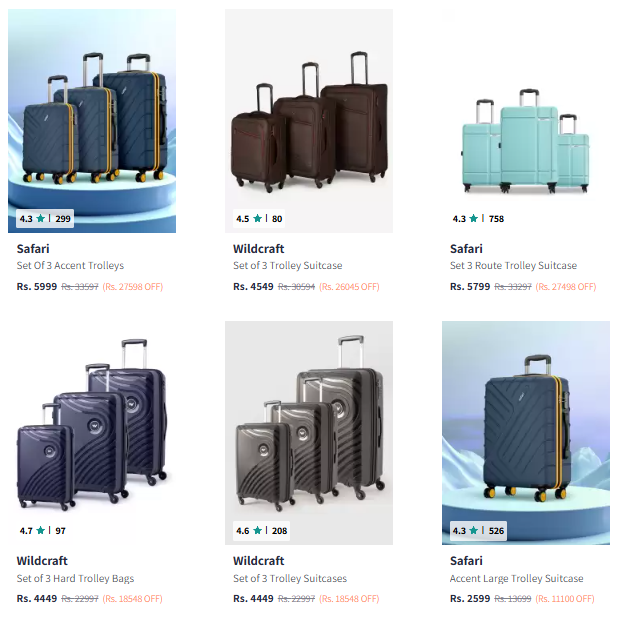Open the Set 3 Route Trolley Suitcase link
Screen dimensions: 629x622
[x=513, y=265]
